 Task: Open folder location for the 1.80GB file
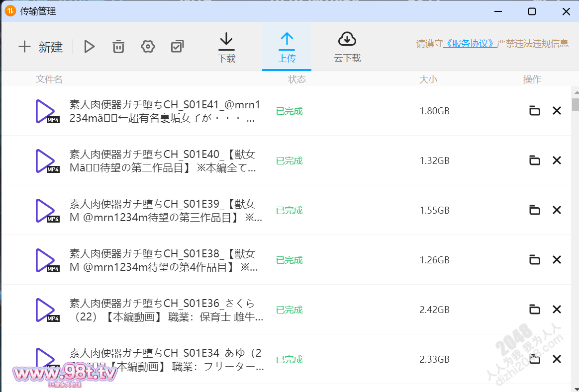point(535,111)
